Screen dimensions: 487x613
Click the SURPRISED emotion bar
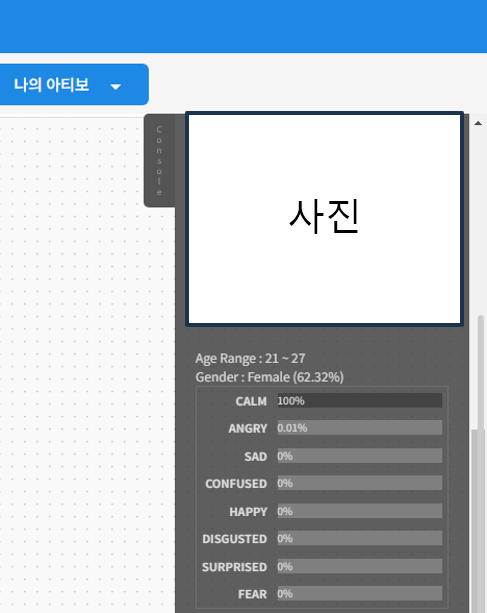point(360,566)
